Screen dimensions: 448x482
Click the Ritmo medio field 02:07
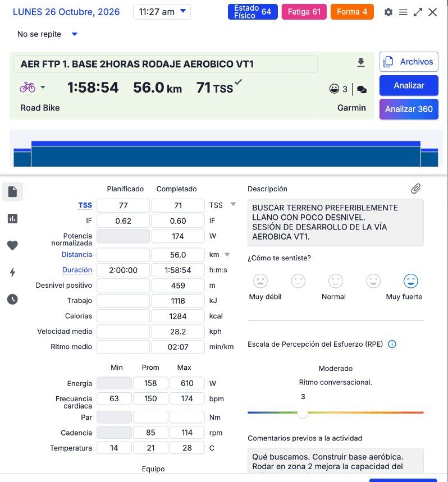pyautogui.click(x=178, y=347)
